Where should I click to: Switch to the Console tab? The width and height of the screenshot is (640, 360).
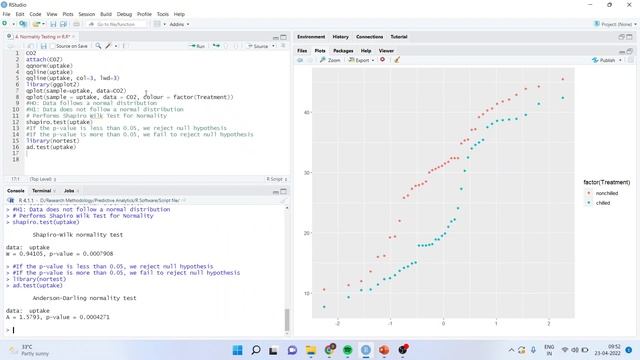point(16,191)
